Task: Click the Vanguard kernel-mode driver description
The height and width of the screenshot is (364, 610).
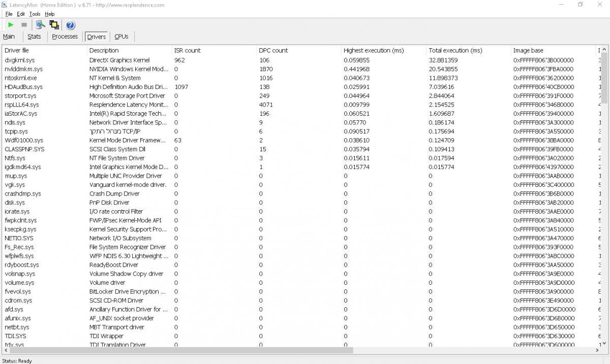Action: tap(128, 185)
